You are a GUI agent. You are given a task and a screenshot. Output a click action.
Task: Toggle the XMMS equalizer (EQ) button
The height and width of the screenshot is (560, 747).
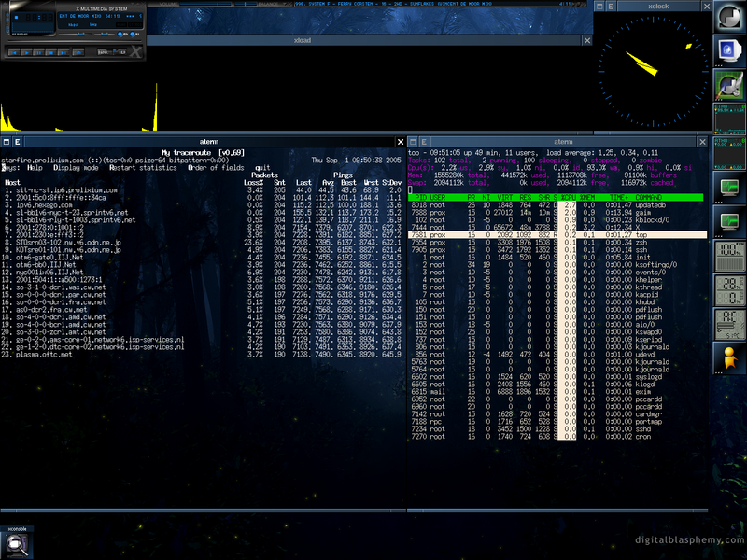coord(120,34)
